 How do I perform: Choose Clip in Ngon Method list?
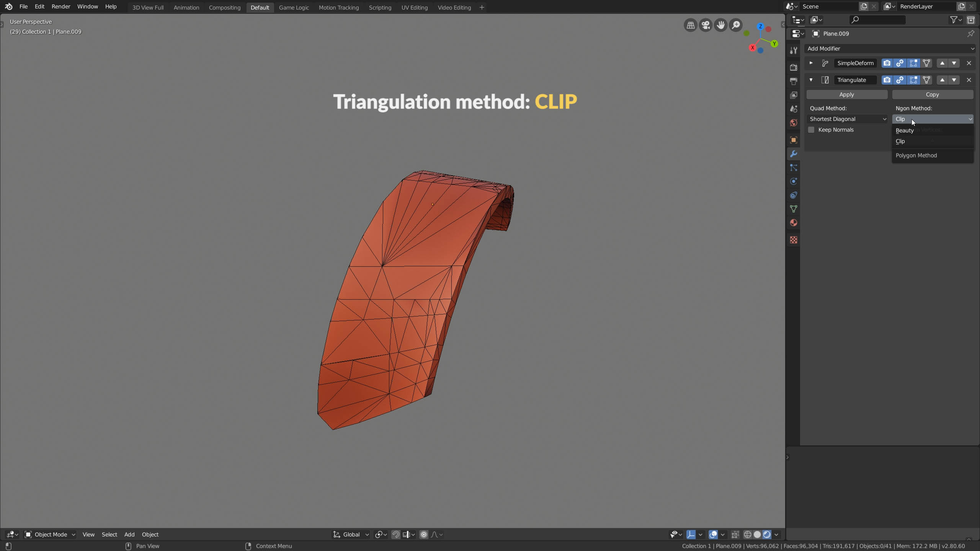tap(933, 141)
